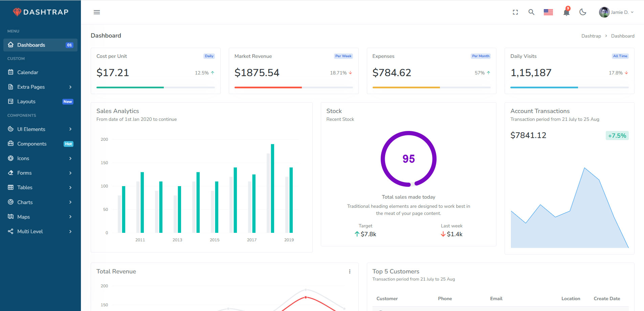The width and height of the screenshot is (644, 311).
Task: Click Cost per Unit up arrow
Action: click(x=213, y=73)
